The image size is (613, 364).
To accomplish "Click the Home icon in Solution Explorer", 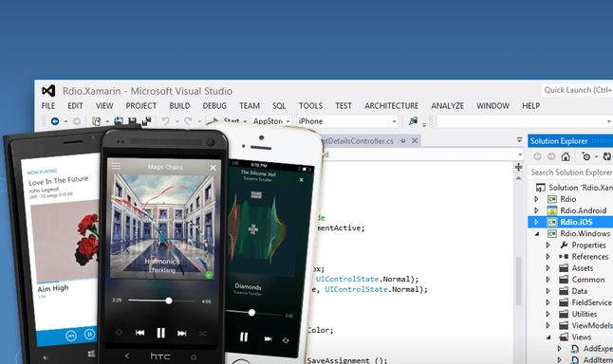I will coord(566,156).
